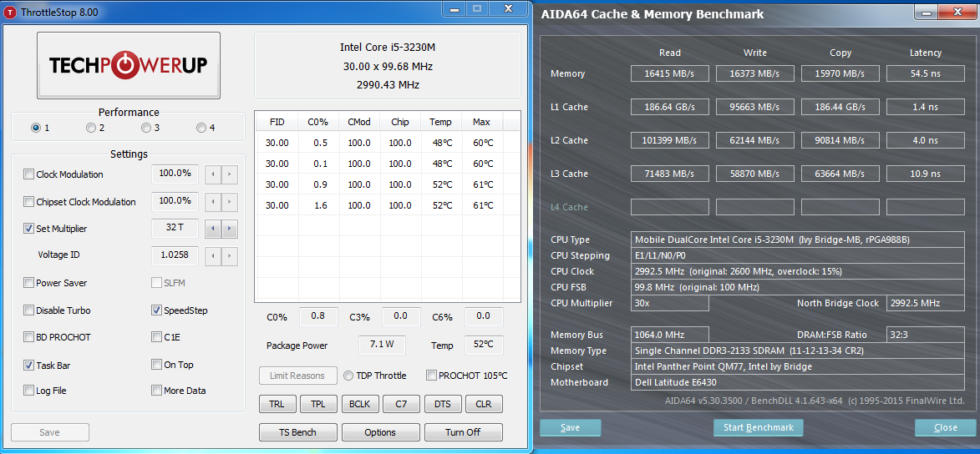
Task: Click L2 Cache Read value 101399 MB/s
Action: (670, 140)
